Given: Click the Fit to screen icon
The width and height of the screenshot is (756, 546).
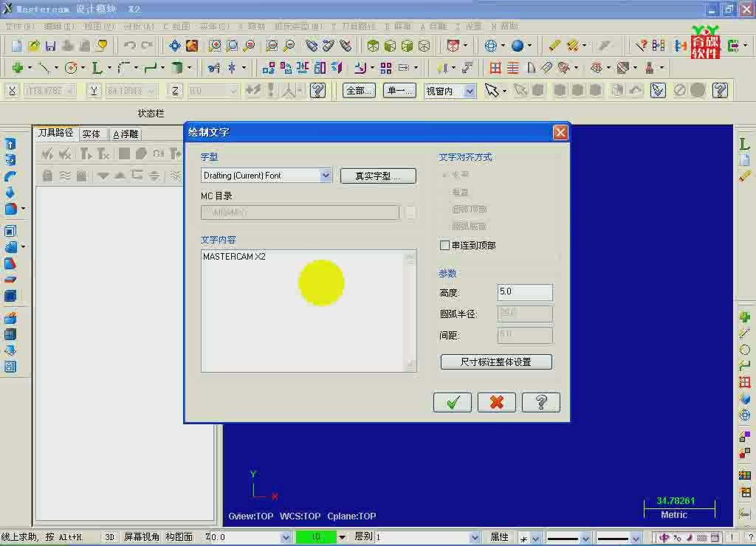Looking at the screenshot, I should pyautogui.click(x=174, y=46).
